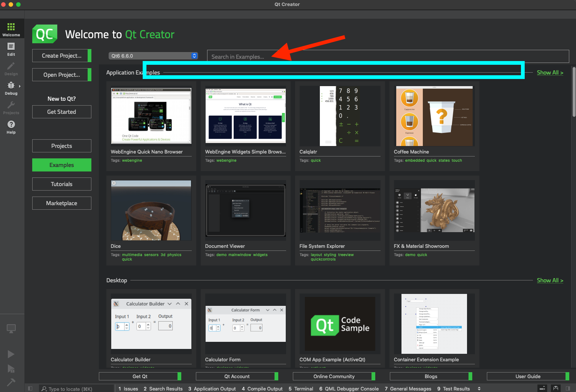Screen dimensions: 576x392
Task: Open the Terminal output pane
Action: click(301, 389)
